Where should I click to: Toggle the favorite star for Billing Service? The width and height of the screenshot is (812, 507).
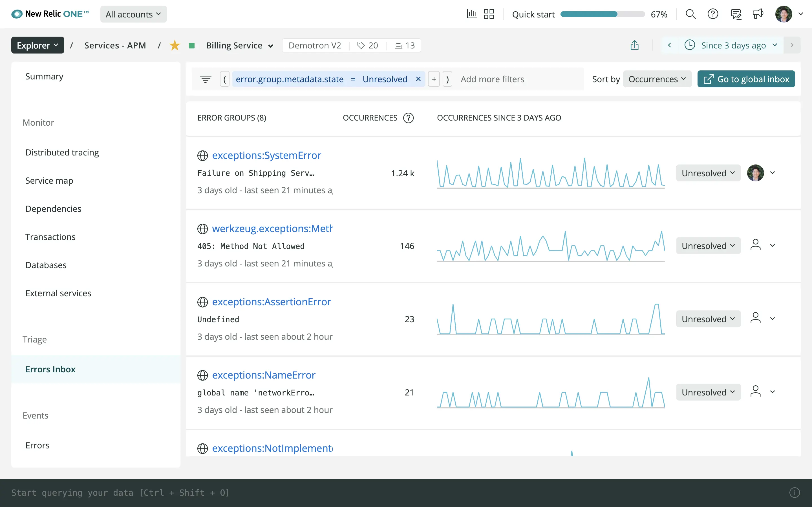(175, 45)
